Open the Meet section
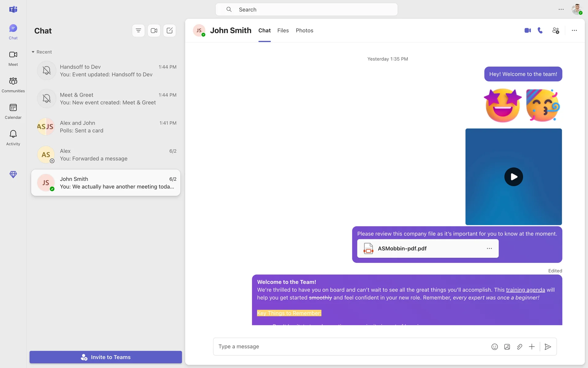This screenshot has height=368, width=588. tap(13, 58)
